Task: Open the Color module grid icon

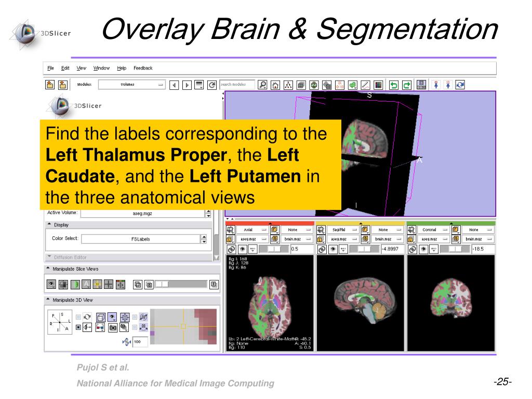Action: [x=378, y=85]
